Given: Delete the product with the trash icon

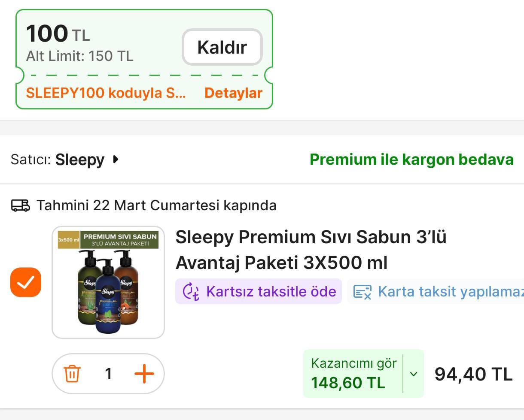Looking at the screenshot, I should (x=72, y=374).
